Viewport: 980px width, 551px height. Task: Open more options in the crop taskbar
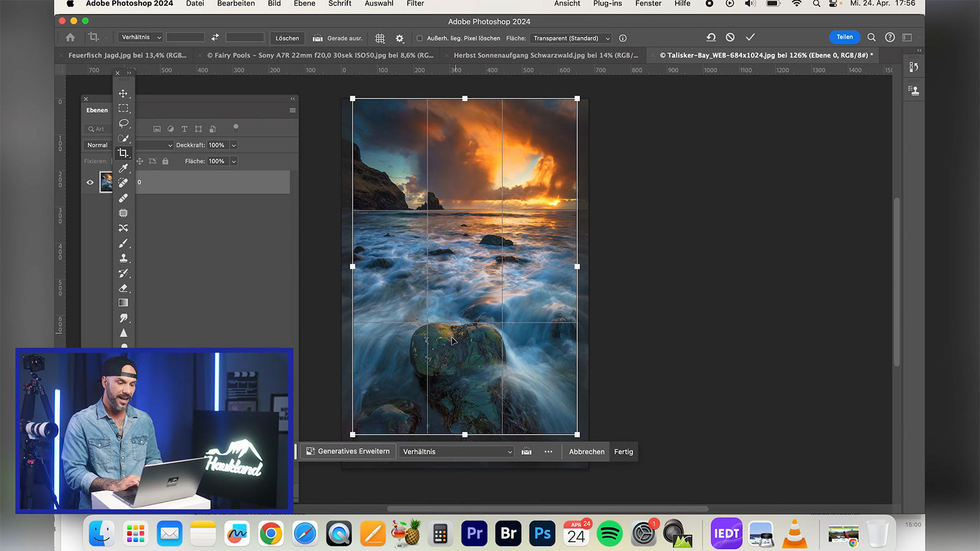pos(548,452)
